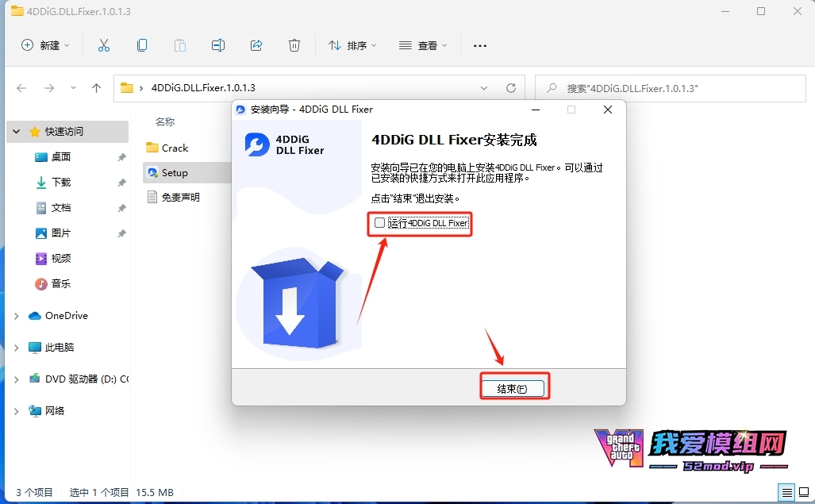Click the 名称 column header

[x=165, y=122]
